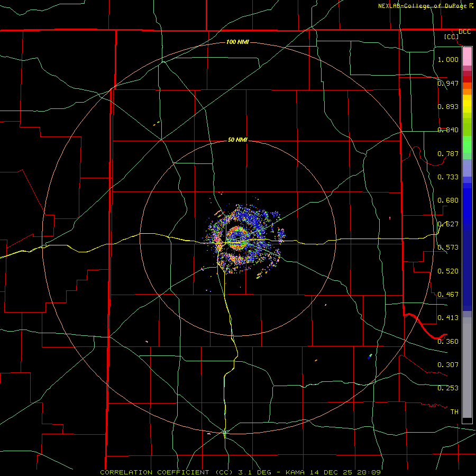Click the 0.520 legend value

pos(448,271)
